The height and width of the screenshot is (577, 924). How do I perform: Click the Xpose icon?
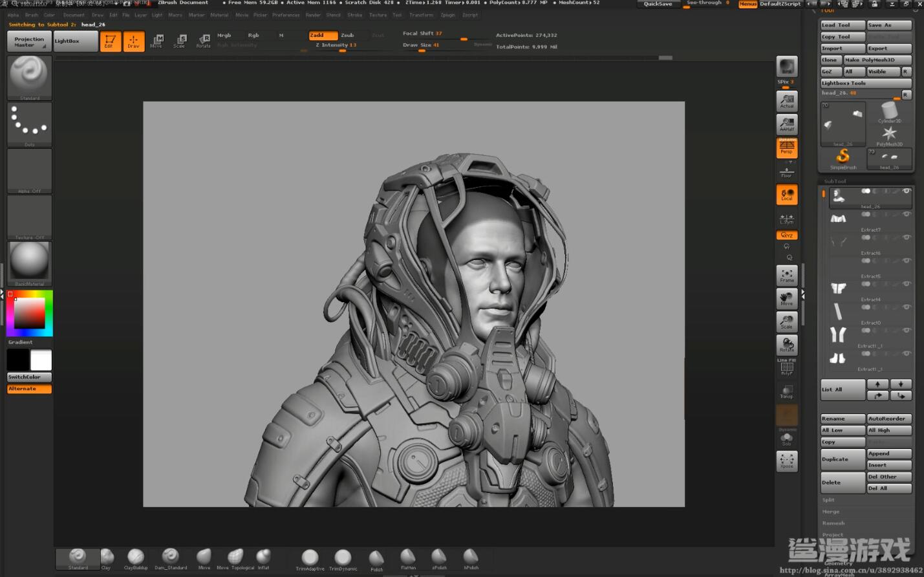(787, 461)
